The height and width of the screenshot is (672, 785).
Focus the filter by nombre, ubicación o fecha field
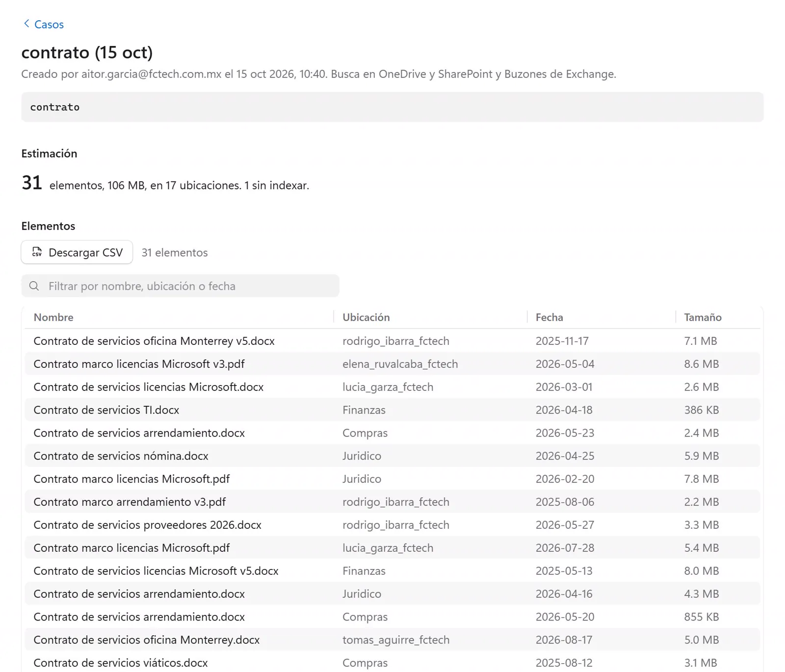pos(180,286)
